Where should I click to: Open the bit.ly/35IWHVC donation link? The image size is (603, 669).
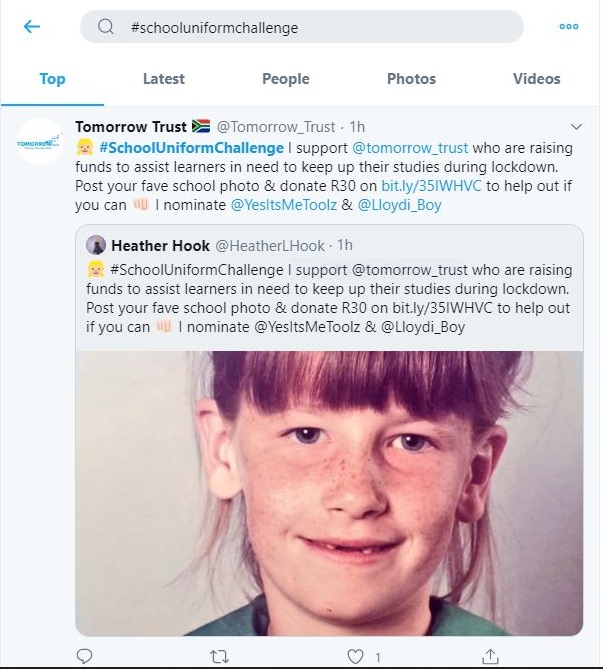click(x=416, y=186)
